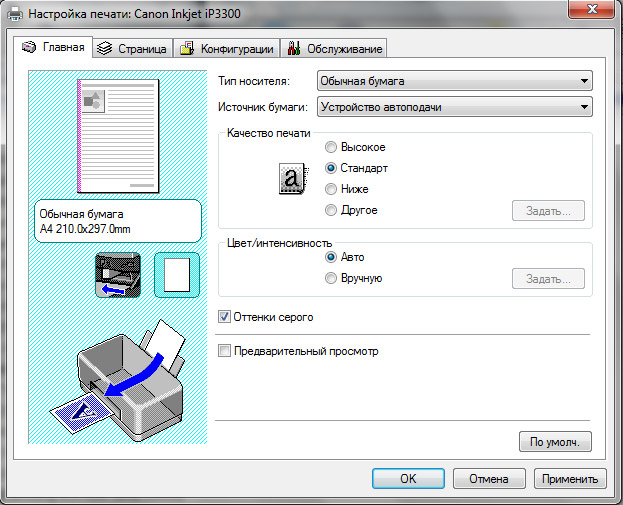Viewport: 623px width, 505px height.
Task: Open the Источник бумаги dropdown
Action: point(455,107)
